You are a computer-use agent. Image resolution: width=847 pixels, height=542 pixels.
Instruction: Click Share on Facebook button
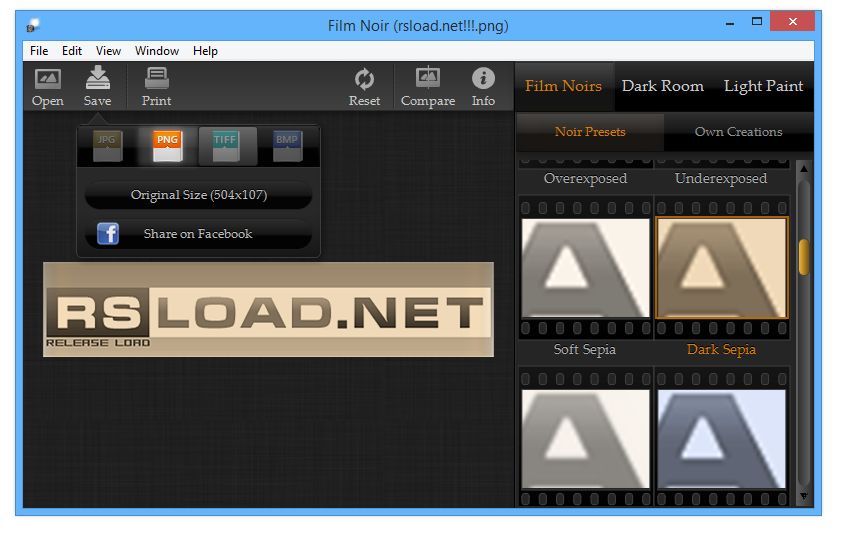[x=199, y=234]
